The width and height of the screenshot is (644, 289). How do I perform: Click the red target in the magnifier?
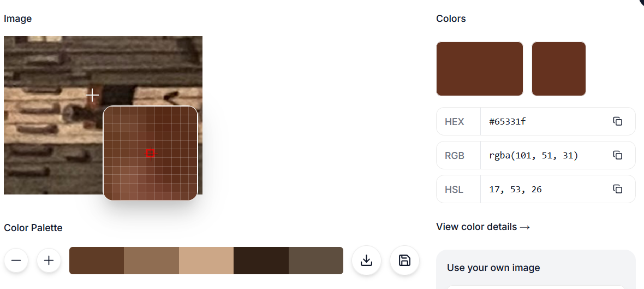pos(151,154)
